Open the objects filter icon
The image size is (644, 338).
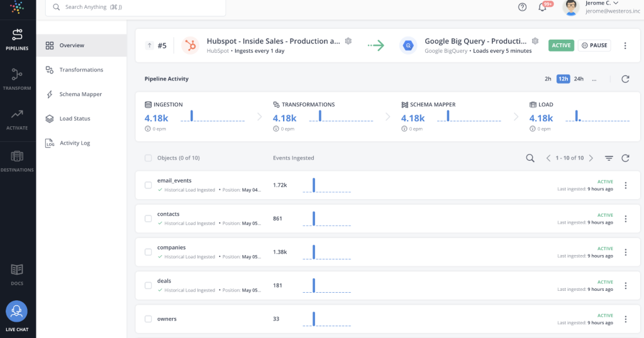pyautogui.click(x=609, y=158)
